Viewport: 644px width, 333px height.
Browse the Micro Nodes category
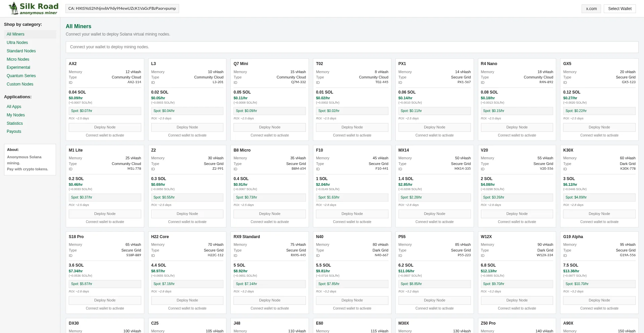coord(18,59)
